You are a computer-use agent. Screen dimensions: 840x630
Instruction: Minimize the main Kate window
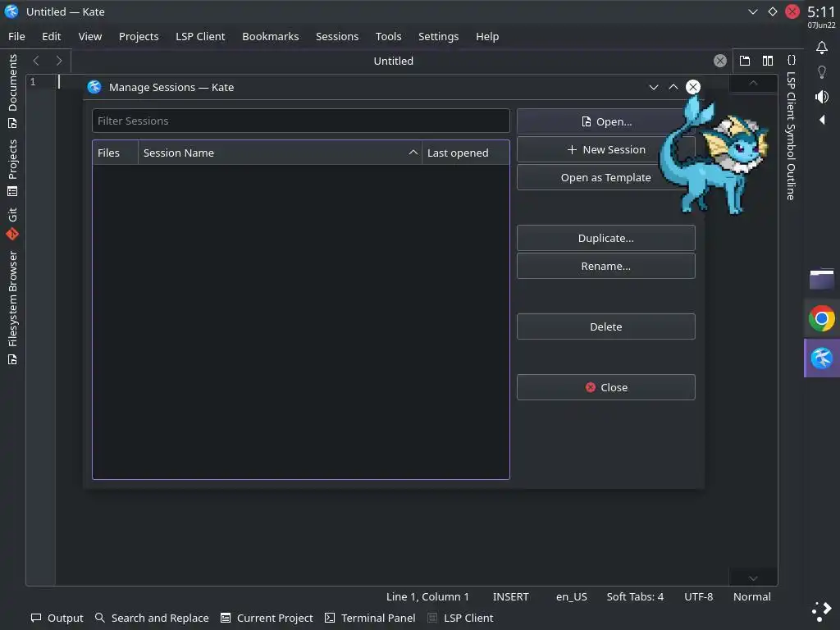click(x=753, y=11)
